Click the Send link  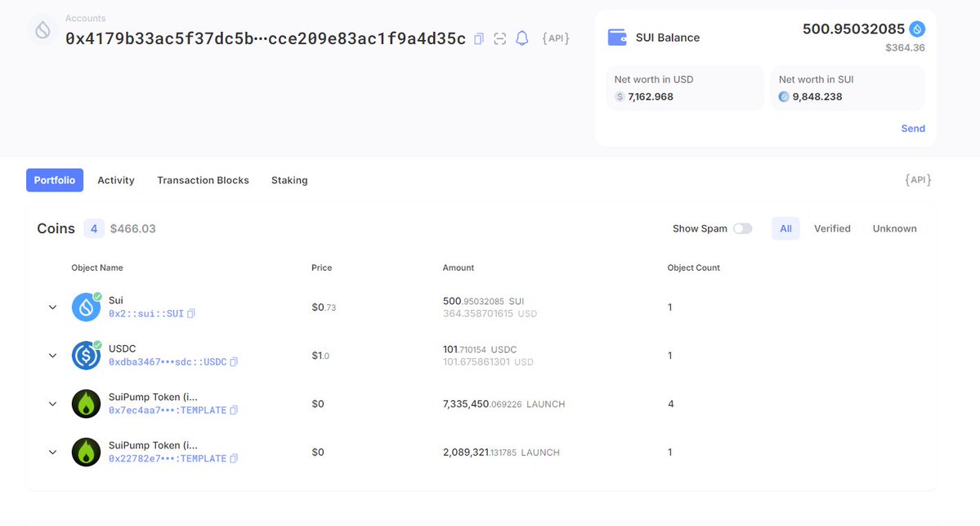[x=913, y=128]
